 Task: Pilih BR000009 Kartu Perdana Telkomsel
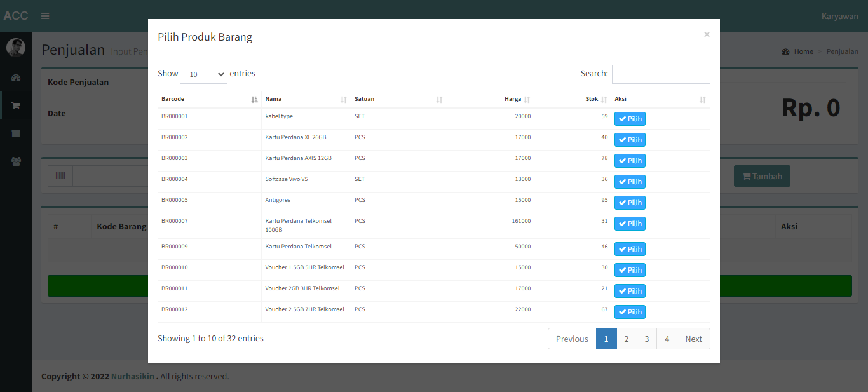(630, 249)
